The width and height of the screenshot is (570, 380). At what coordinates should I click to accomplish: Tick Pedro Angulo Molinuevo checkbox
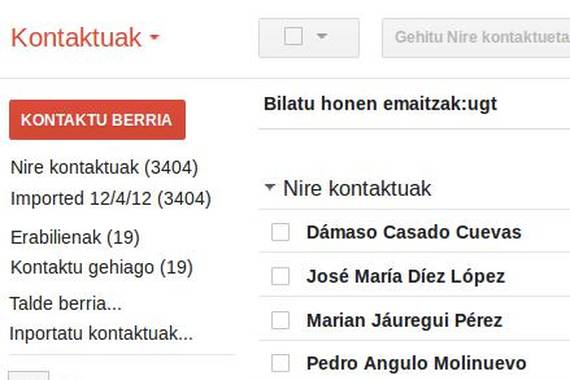[x=280, y=363]
